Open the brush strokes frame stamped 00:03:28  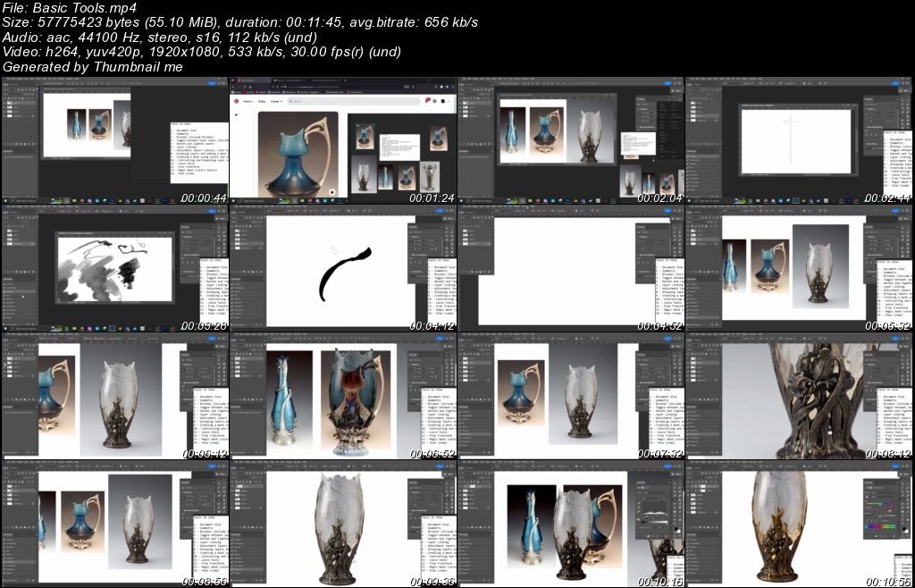114,268
